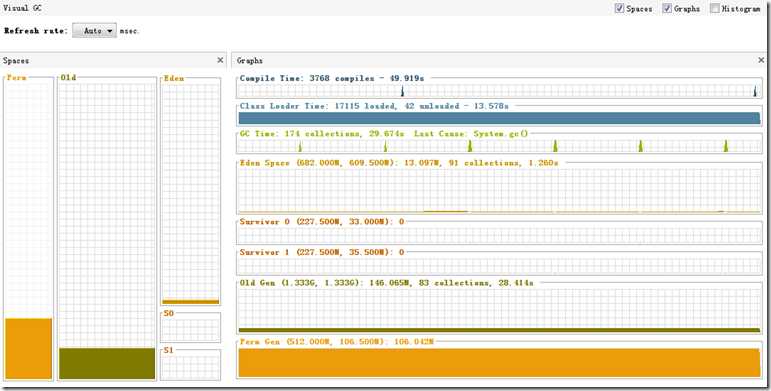Close the Spaces panel
771x391 pixels.
coord(220,60)
